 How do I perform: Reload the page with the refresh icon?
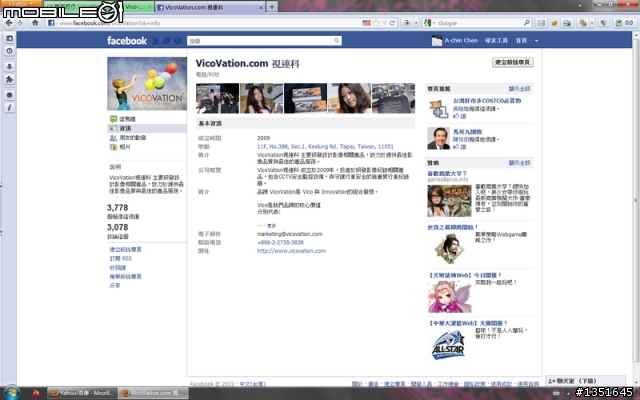[392, 23]
